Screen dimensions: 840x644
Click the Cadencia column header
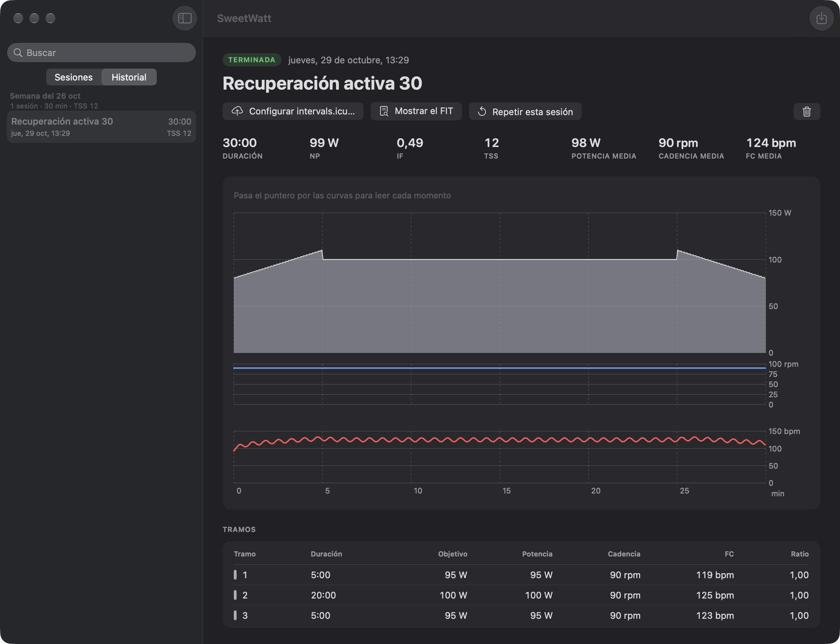click(624, 554)
